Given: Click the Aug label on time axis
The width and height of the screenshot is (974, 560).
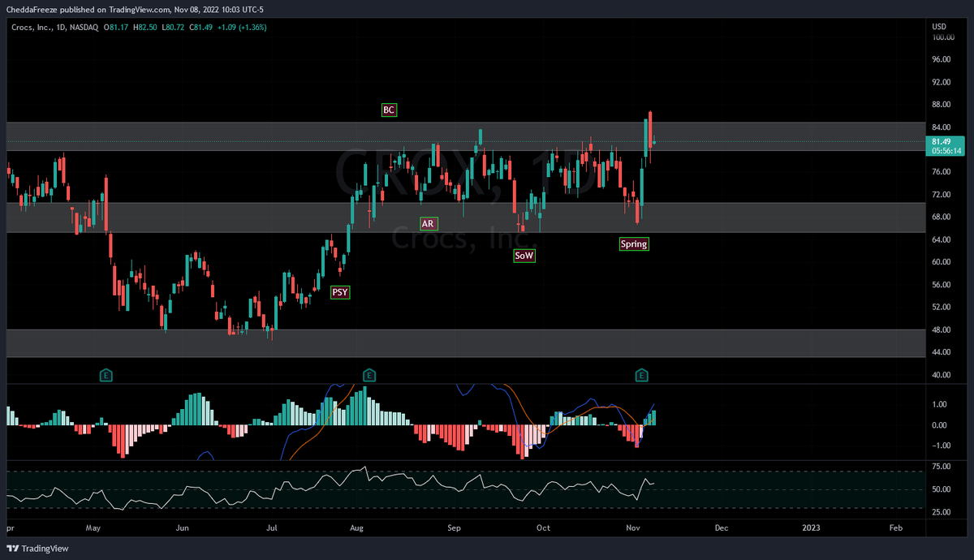Looking at the screenshot, I should click(356, 528).
